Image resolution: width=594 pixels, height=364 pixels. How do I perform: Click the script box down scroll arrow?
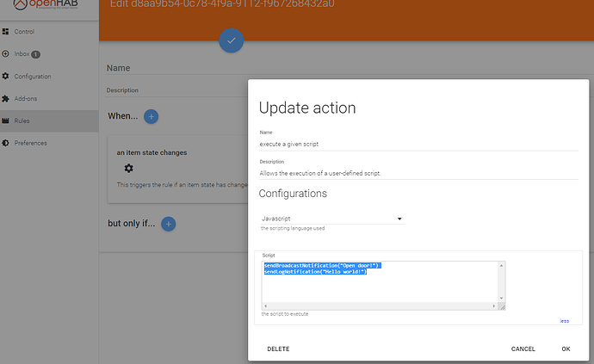click(502, 296)
